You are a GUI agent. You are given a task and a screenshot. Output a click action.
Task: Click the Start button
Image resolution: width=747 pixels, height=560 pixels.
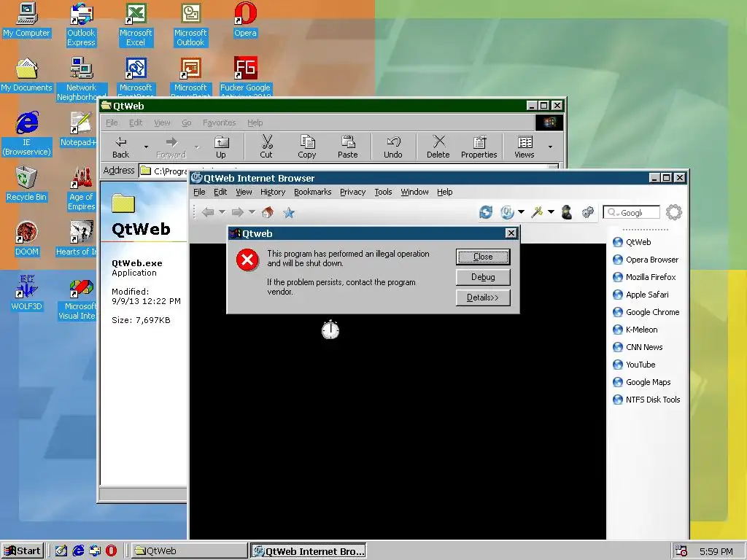[23, 551]
